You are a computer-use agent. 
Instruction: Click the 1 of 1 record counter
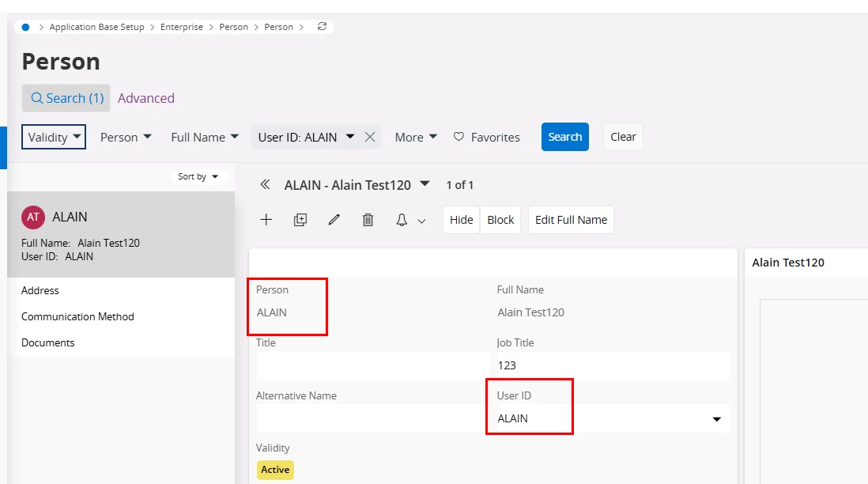460,185
